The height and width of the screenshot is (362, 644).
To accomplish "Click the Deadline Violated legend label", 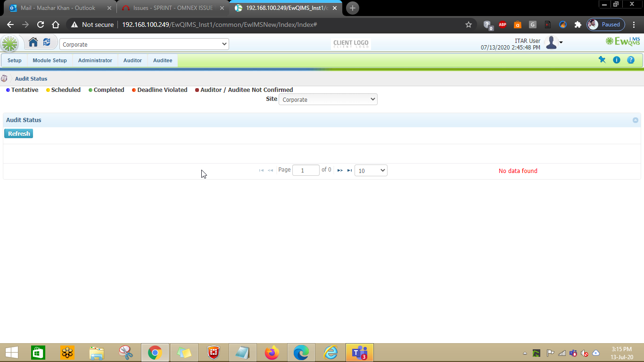I will [x=162, y=90].
